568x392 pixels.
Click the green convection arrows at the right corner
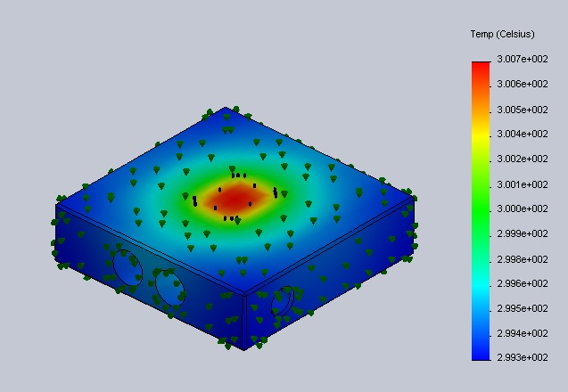(x=408, y=194)
